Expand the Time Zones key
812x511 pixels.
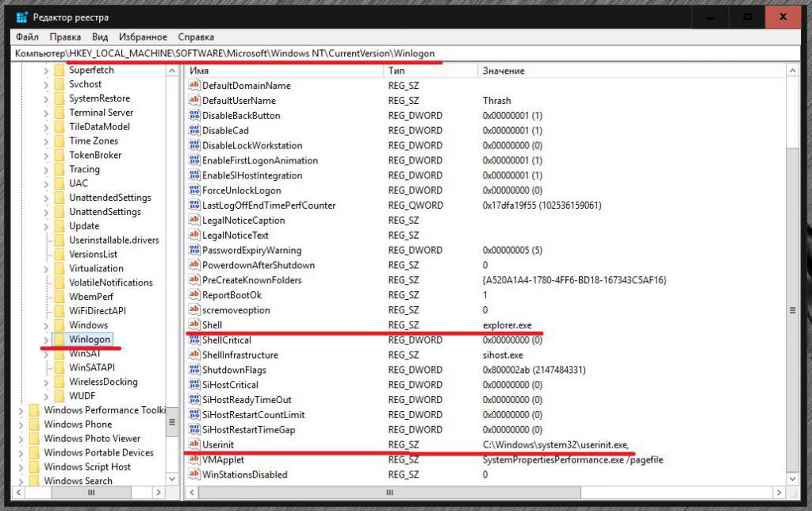point(46,141)
